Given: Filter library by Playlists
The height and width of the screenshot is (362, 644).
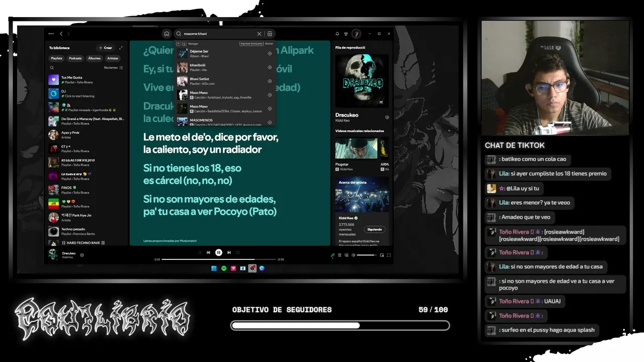Looking at the screenshot, I should (57, 58).
